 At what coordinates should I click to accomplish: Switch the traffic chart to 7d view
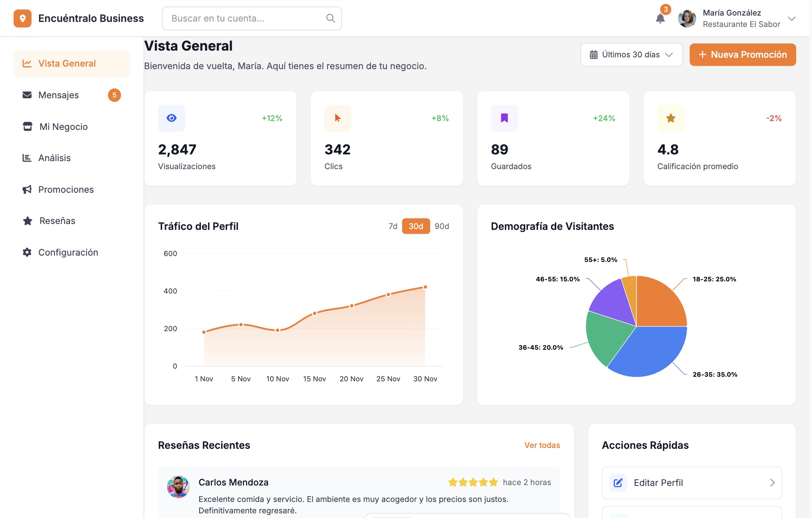(x=392, y=226)
